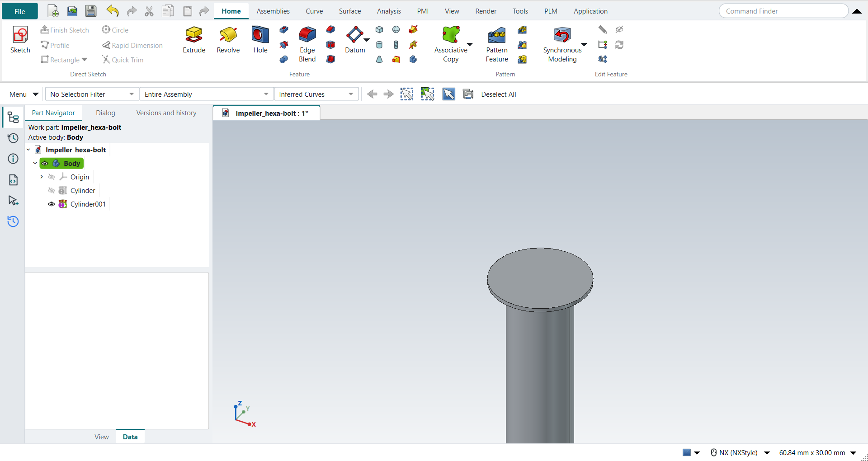Viewport: 868px width, 461px height.
Task: Select the Cylinder001 tree item
Action: tap(88, 204)
